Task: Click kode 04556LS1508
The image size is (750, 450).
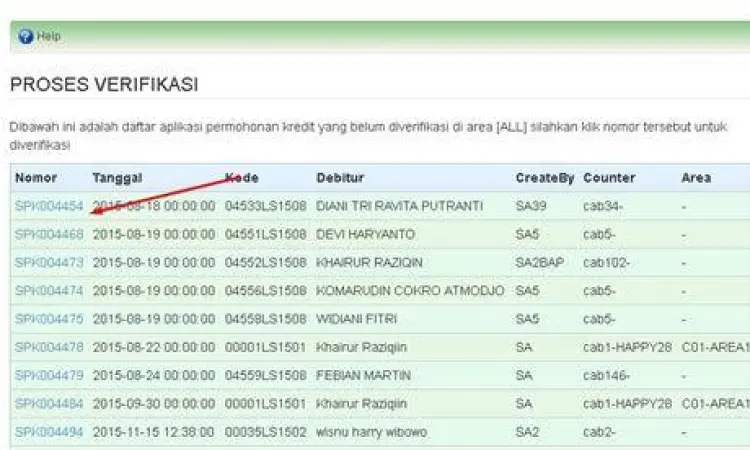Action: 265,291
